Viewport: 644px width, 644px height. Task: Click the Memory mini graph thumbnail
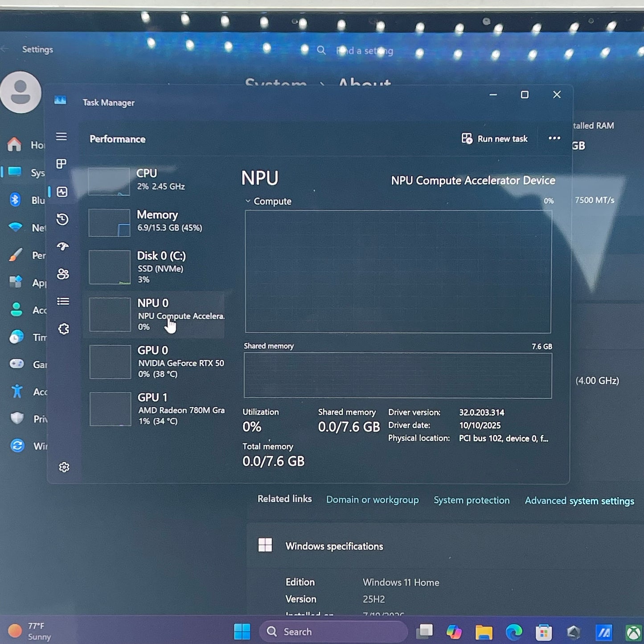click(109, 223)
